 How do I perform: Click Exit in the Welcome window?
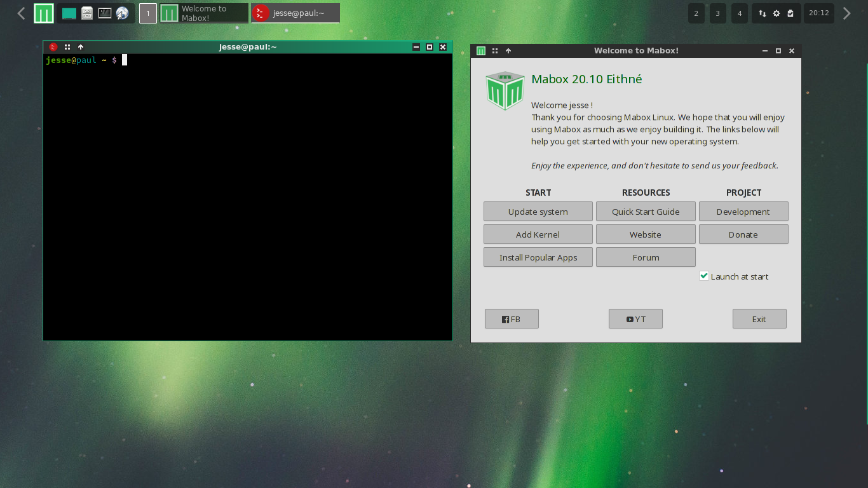tap(759, 319)
